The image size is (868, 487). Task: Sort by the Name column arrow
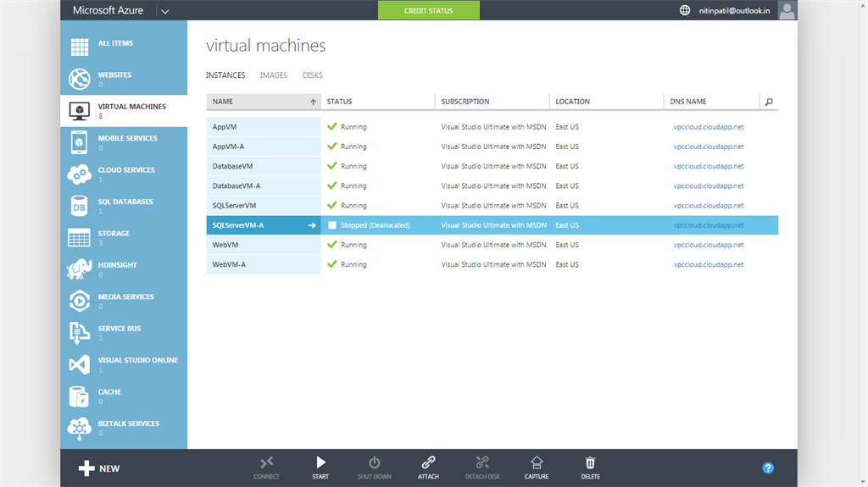[313, 102]
